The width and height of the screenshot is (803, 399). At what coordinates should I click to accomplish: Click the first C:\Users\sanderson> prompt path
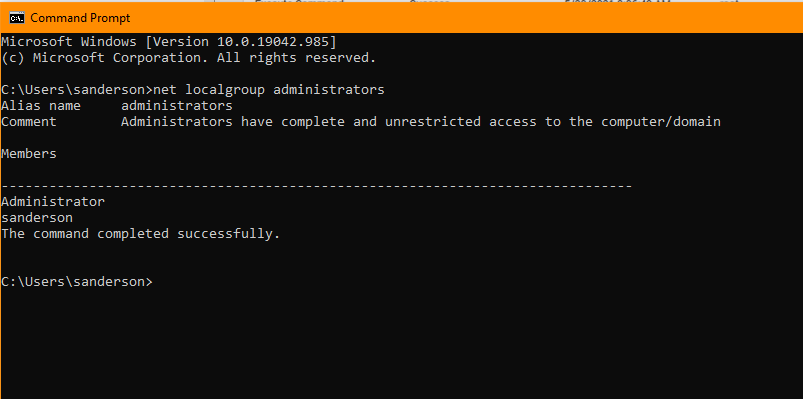(77, 90)
